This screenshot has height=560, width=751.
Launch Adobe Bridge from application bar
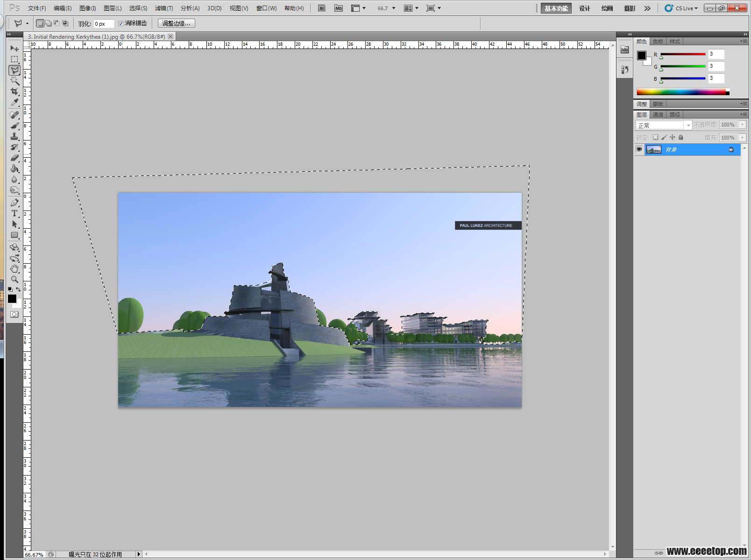coord(322,8)
